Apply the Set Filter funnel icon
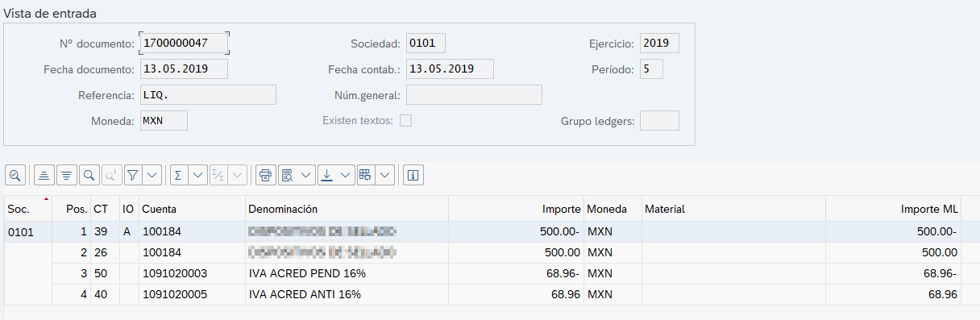The image size is (980, 320). pos(134,175)
